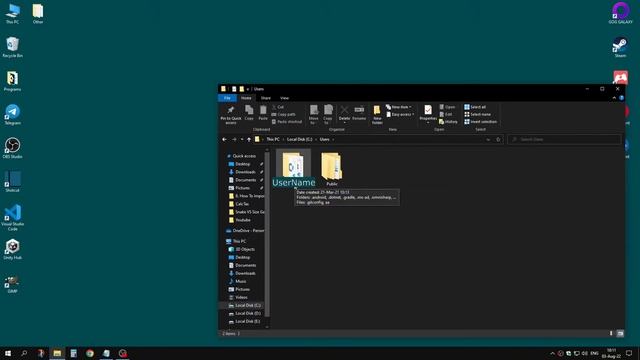The height and width of the screenshot is (360, 640).
Task: Open the Recent locations dropdown arrow
Action: pyautogui.click(x=242, y=140)
